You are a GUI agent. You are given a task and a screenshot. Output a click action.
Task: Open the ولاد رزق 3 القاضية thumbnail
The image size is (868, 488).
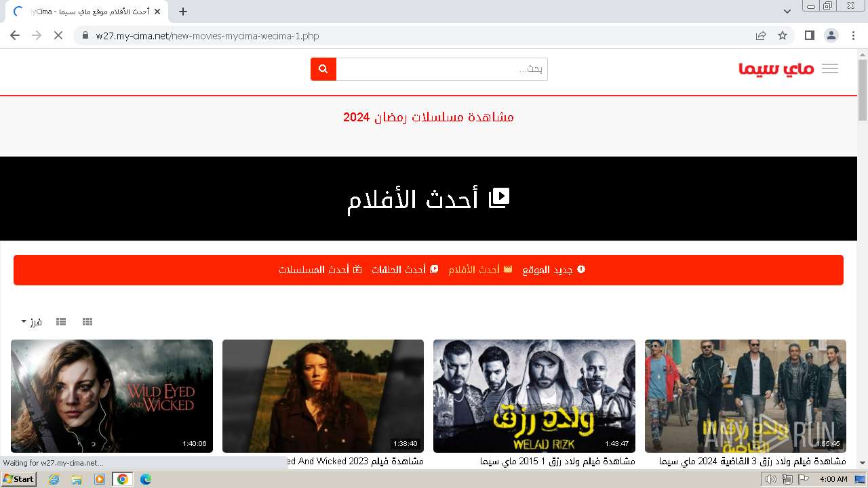(x=745, y=396)
